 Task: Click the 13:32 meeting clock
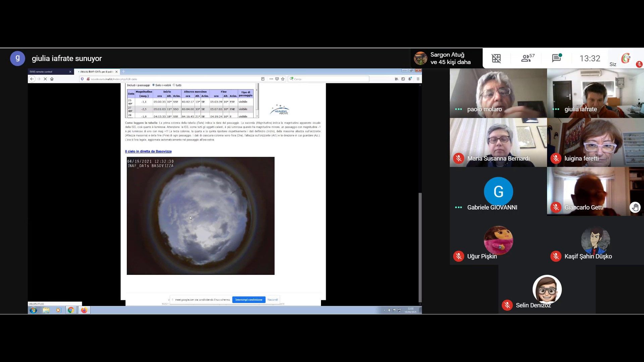coord(590,58)
